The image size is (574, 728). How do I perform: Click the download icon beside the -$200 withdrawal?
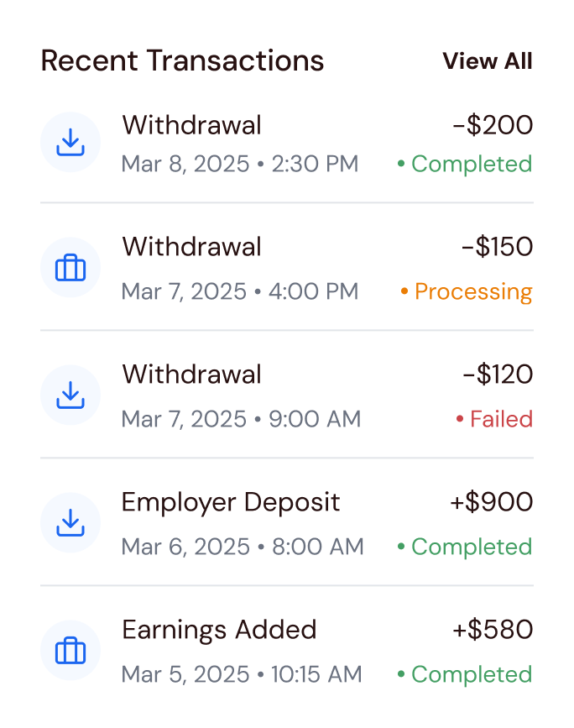tap(70, 143)
